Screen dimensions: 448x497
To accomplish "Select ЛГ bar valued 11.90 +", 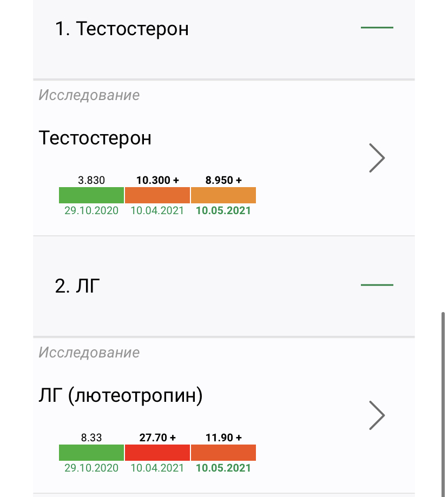I will coord(223,452).
